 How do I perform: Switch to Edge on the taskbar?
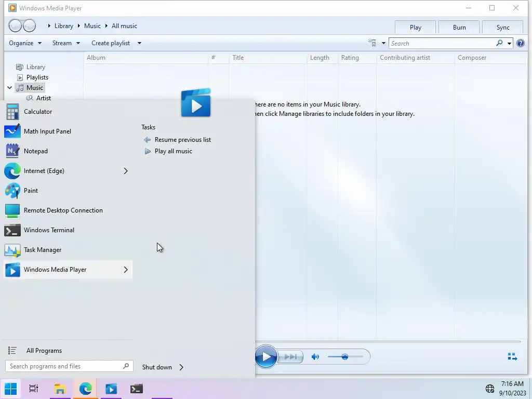tap(86, 389)
